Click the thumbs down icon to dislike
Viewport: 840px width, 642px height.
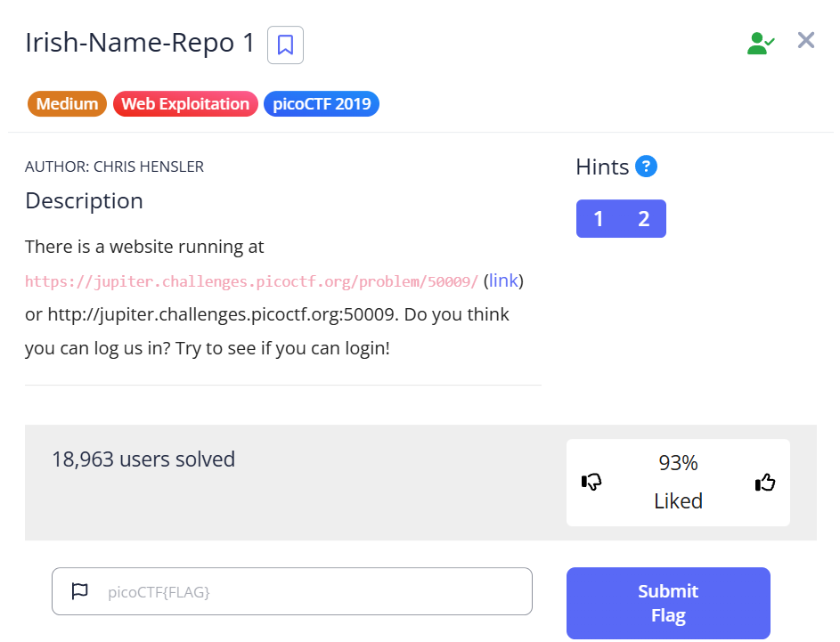pos(591,483)
